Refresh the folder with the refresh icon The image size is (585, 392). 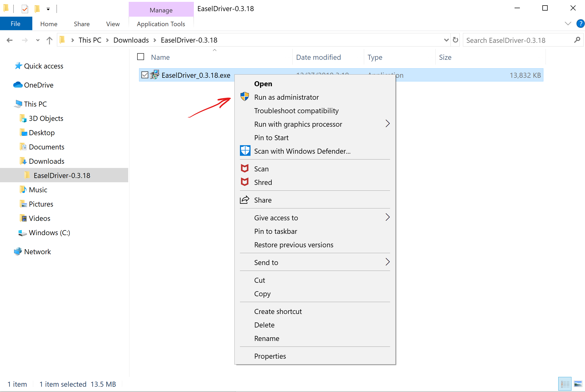455,40
